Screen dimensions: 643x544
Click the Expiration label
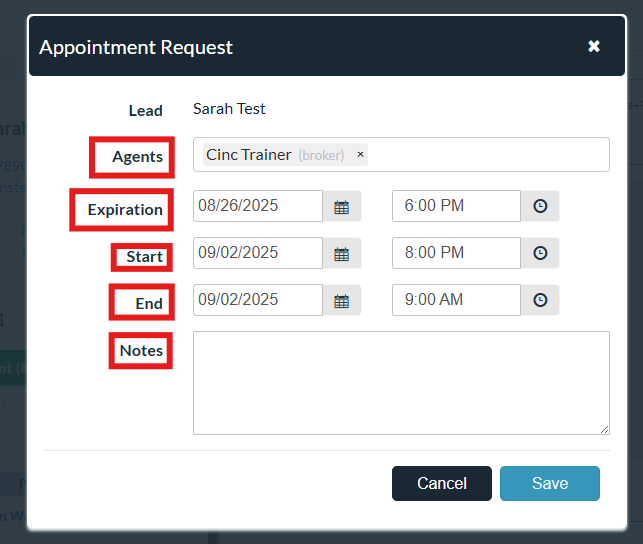point(125,210)
